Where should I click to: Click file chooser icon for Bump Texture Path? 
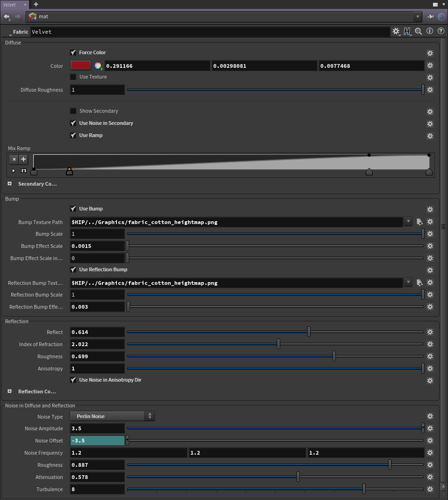point(419,222)
